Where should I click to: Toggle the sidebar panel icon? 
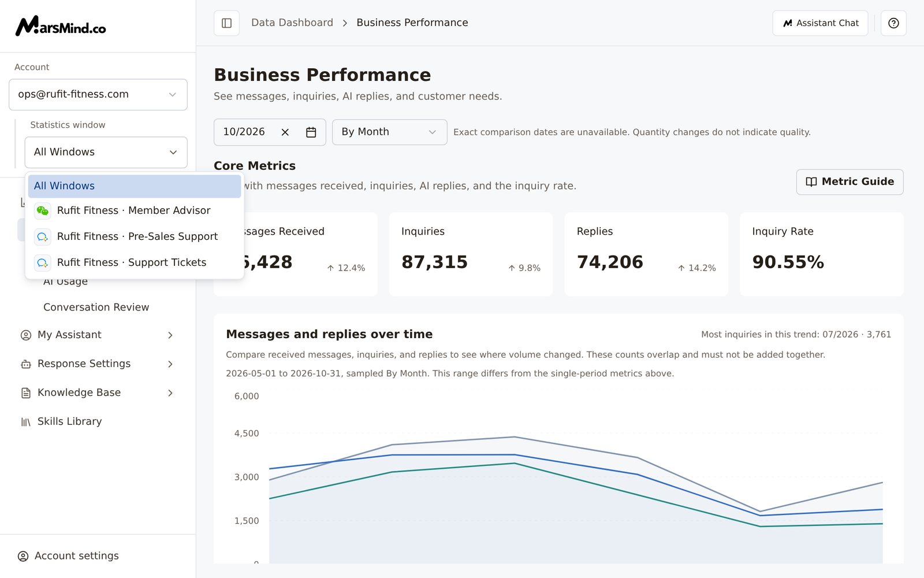coord(226,23)
